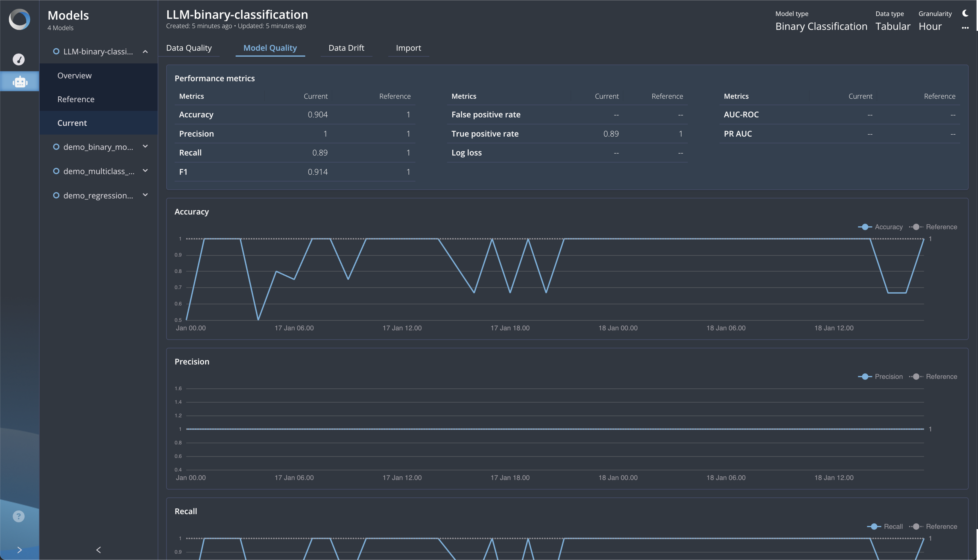The height and width of the screenshot is (560, 978).
Task: Select the demo_binary_mo... model
Action: click(x=98, y=146)
